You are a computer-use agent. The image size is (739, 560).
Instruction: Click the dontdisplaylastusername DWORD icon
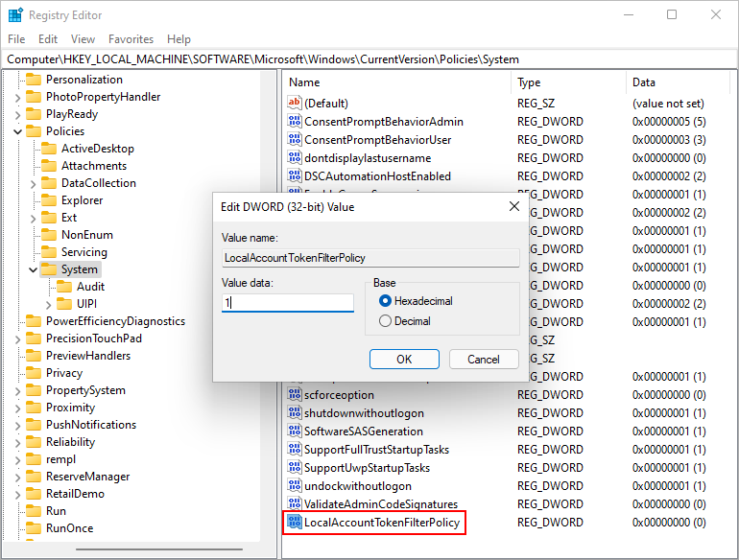tap(294, 157)
